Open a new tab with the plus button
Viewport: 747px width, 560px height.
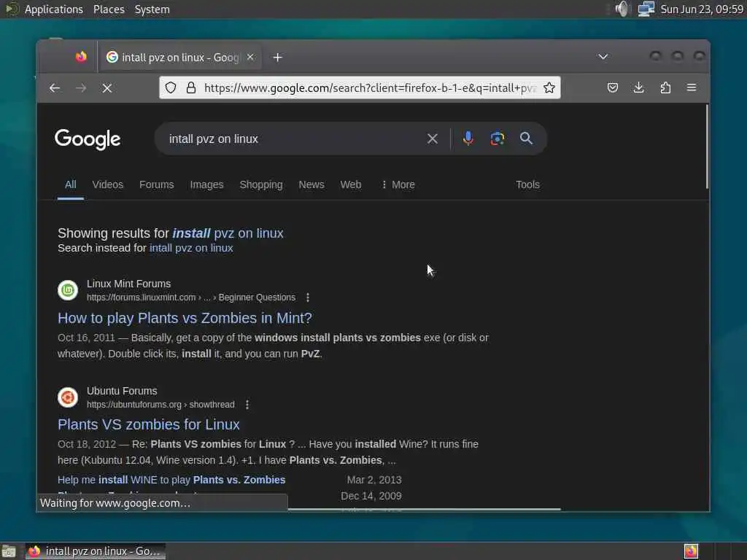[278, 58]
